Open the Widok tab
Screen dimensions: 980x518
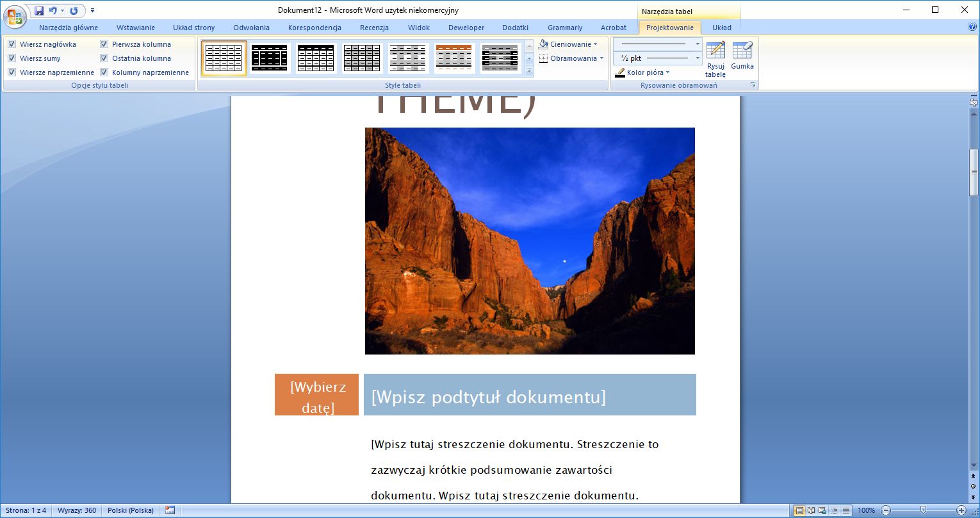coord(419,28)
